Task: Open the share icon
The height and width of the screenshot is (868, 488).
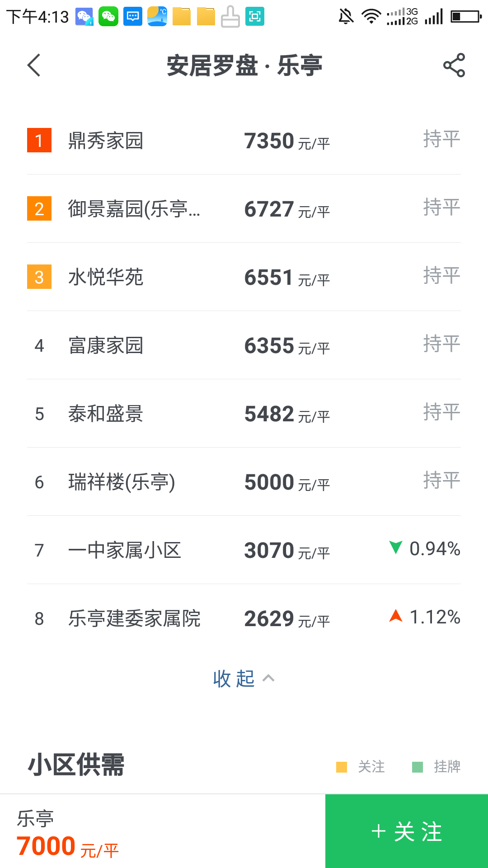Action: (454, 66)
